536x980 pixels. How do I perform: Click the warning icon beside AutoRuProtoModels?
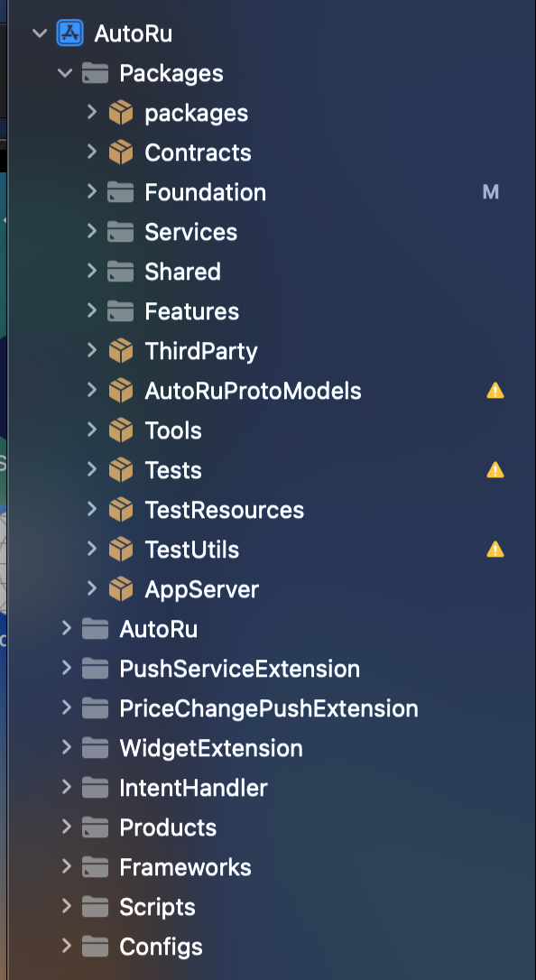(494, 391)
